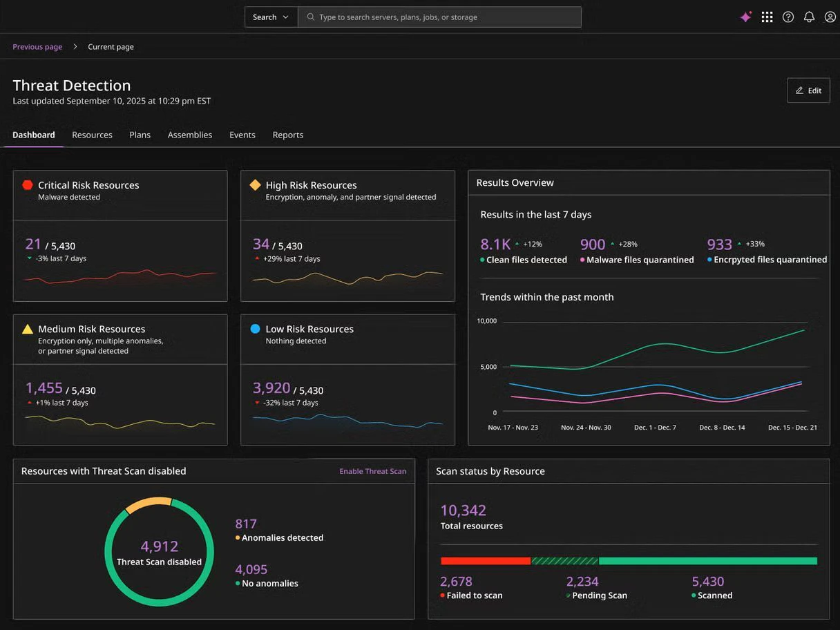Click the red up arrow beside +29%
The height and width of the screenshot is (630, 840).
(x=257, y=258)
